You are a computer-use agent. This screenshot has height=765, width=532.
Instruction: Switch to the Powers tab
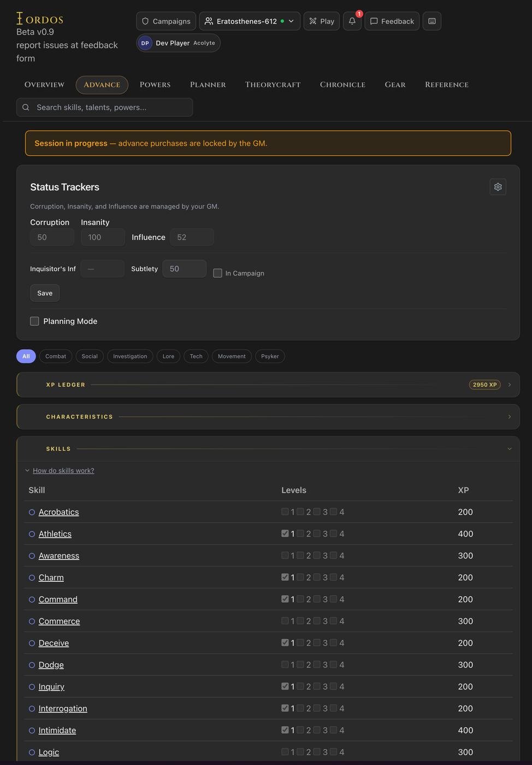click(155, 85)
